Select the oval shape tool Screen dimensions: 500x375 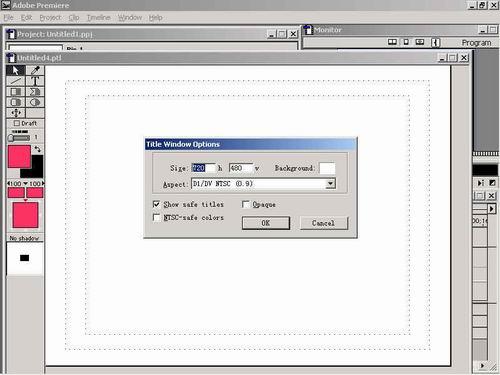point(35,102)
